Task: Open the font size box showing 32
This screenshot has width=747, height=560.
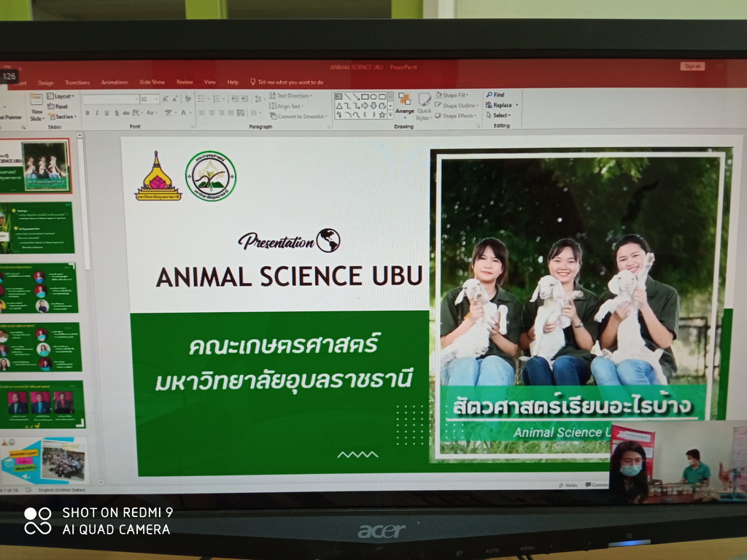Action: pyautogui.click(x=149, y=99)
